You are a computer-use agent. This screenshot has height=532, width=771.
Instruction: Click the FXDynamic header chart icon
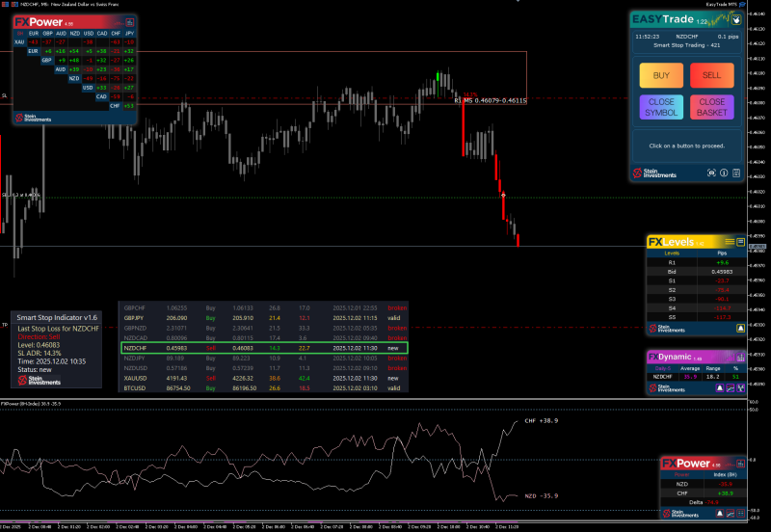[x=740, y=358]
